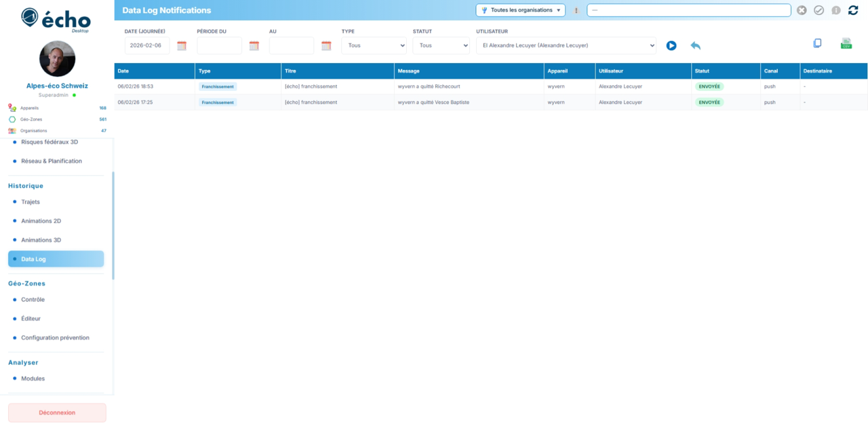Open the calendar icon next to DATE (JOURNÉE)
This screenshot has height=430, width=868.
[x=181, y=45]
